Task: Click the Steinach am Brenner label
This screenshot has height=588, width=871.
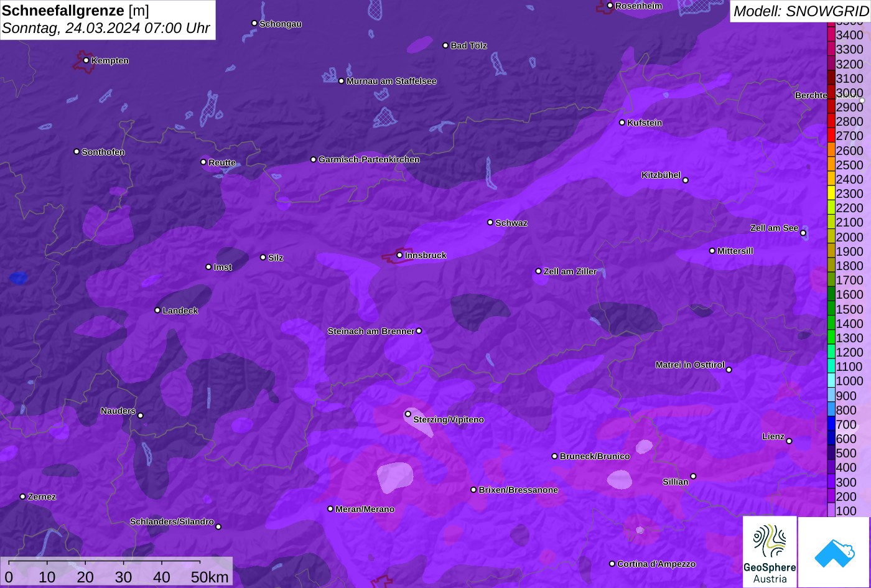Action: 371,332
